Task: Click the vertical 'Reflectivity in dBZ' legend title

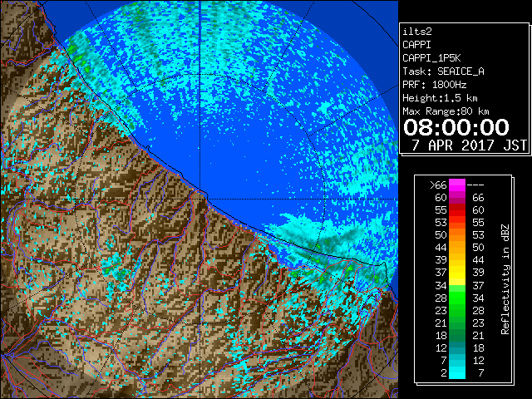Action: click(x=505, y=279)
